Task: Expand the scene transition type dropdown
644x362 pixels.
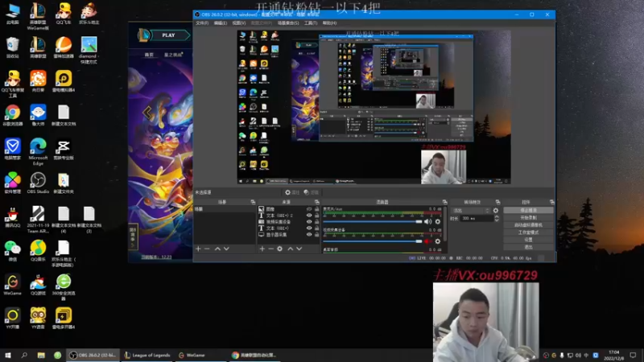Action: [x=469, y=209]
